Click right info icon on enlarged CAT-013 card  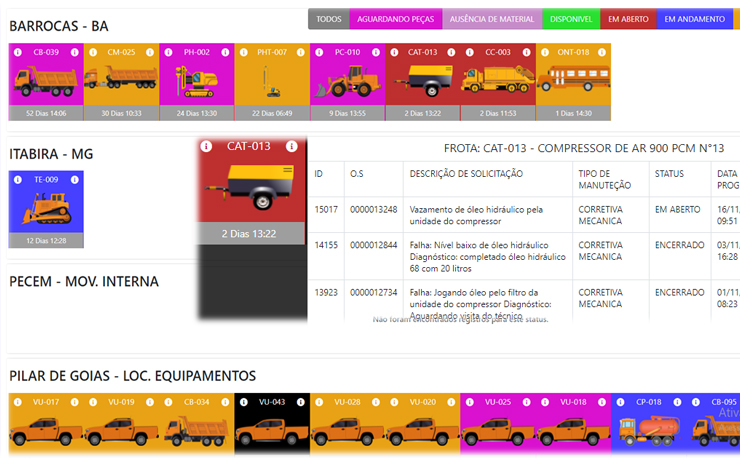(292, 147)
